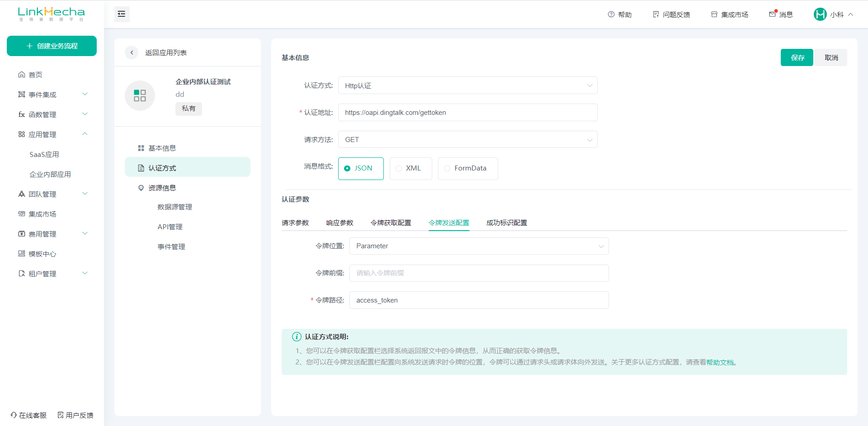Select the XML message format
This screenshot has height=426, width=868.
pyautogui.click(x=410, y=168)
